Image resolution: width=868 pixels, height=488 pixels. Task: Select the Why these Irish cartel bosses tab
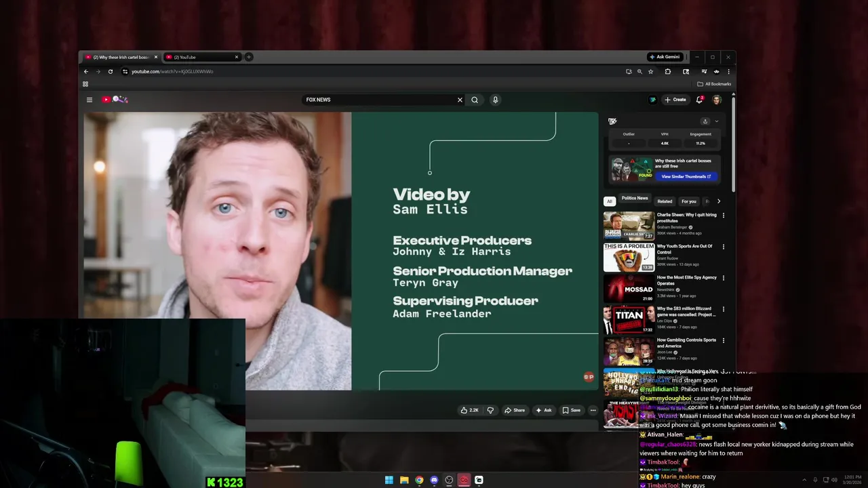(121, 57)
